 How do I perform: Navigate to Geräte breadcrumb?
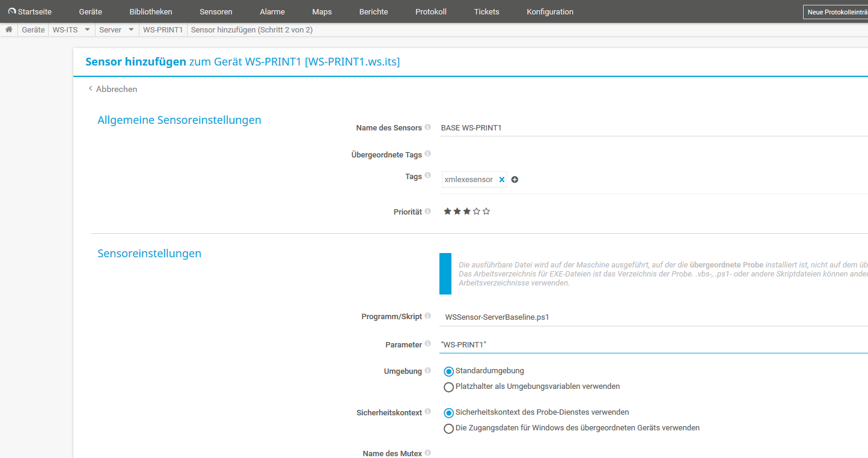click(x=33, y=29)
